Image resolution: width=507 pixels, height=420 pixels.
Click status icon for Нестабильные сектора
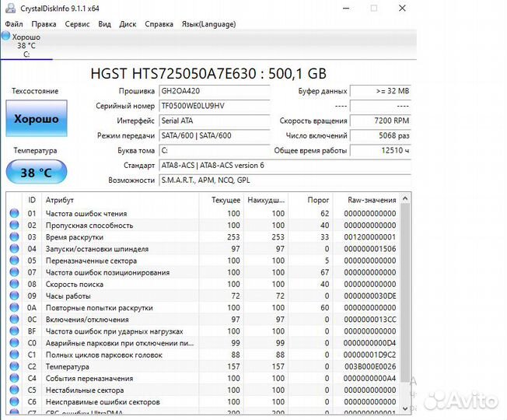pyautogui.click(x=14, y=390)
